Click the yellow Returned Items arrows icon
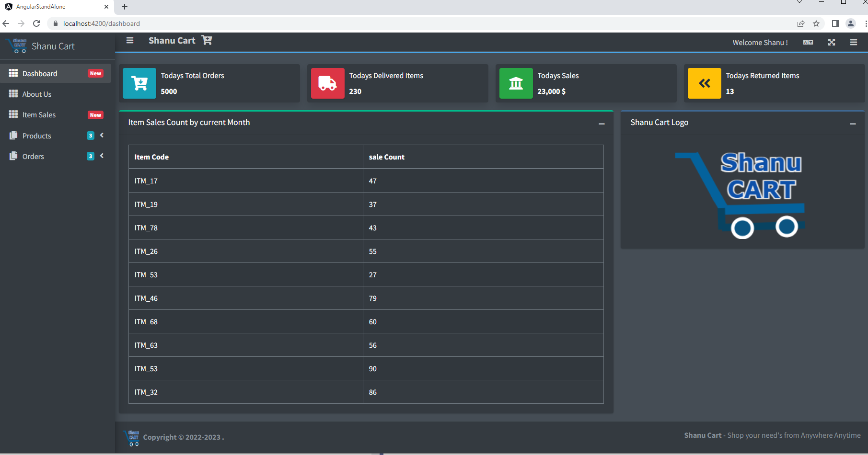Viewport: 868px width, 455px height. [705, 83]
